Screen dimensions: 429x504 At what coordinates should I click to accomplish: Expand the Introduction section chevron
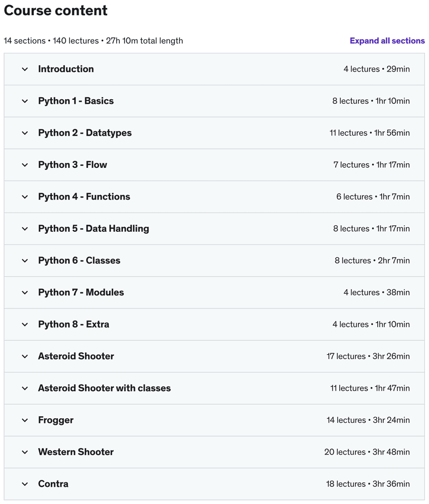pyautogui.click(x=25, y=69)
